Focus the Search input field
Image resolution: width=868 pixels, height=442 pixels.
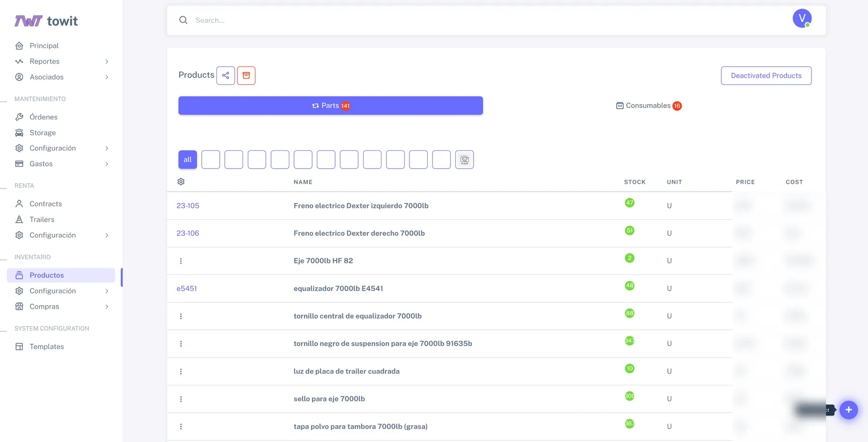(x=487, y=20)
